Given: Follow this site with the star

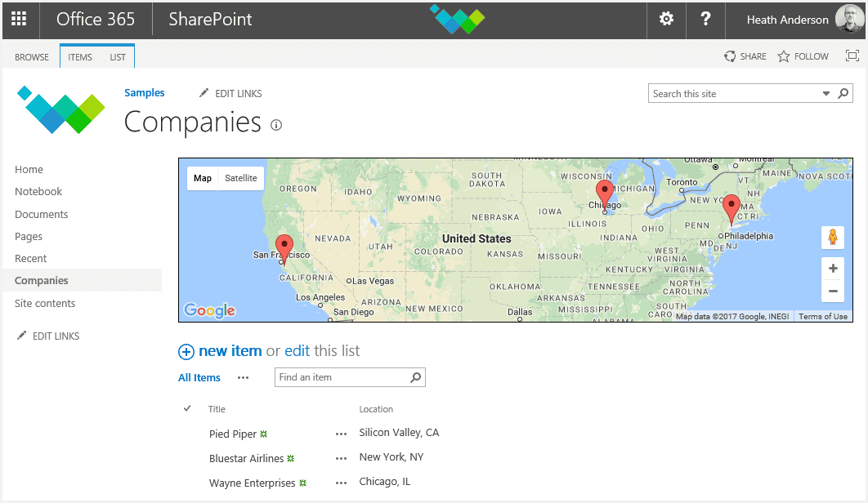Looking at the screenshot, I should pyautogui.click(x=803, y=56).
